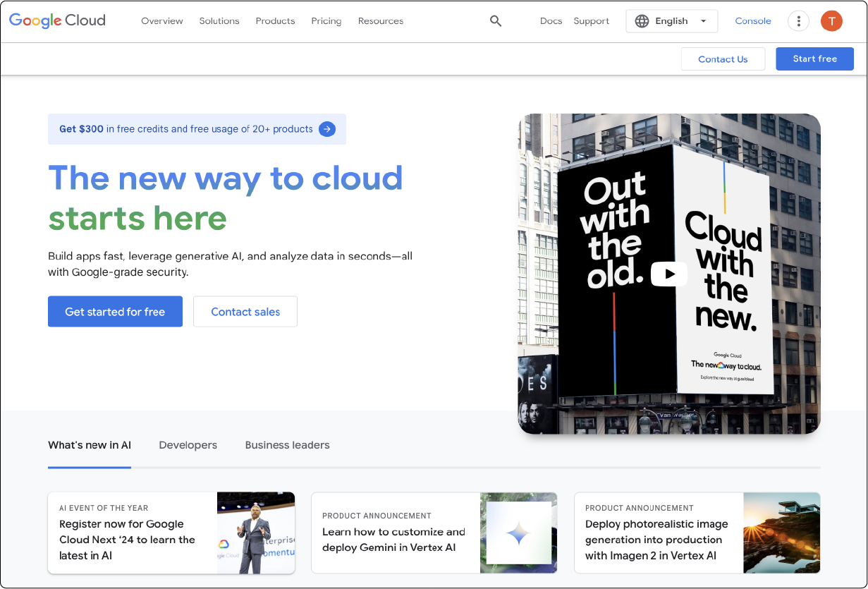Click the Gemini sparkle thumbnail

click(519, 533)
